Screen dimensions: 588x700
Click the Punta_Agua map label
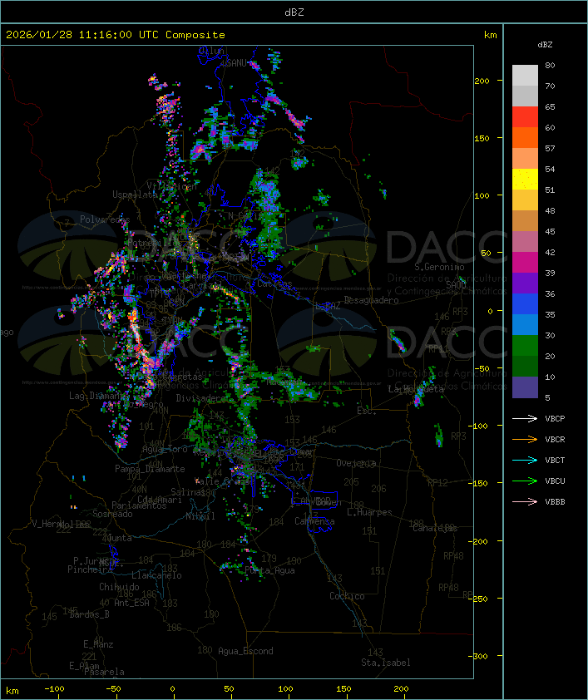pos(269,570)
